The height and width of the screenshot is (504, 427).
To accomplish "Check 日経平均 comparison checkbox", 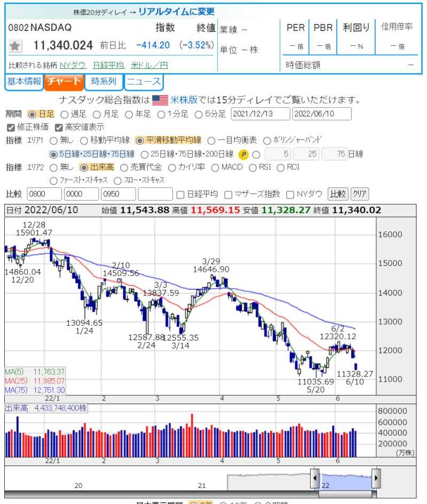I will pyautogui.click(x=180, y=195).
